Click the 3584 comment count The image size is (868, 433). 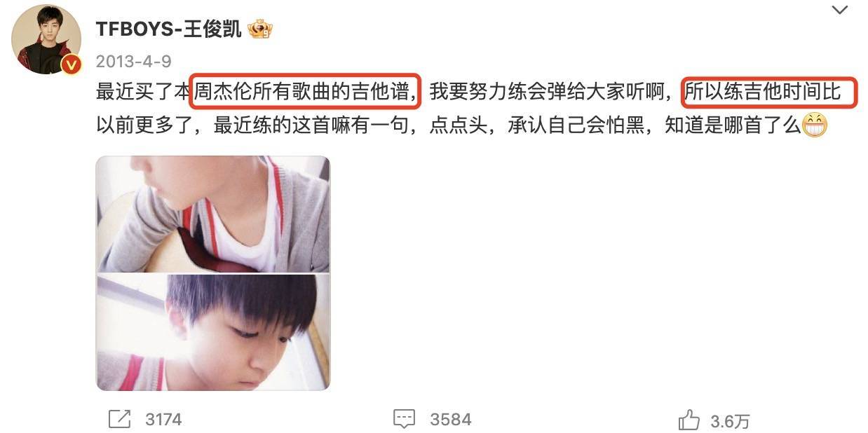pyautogui.click(x=451, y=420)
